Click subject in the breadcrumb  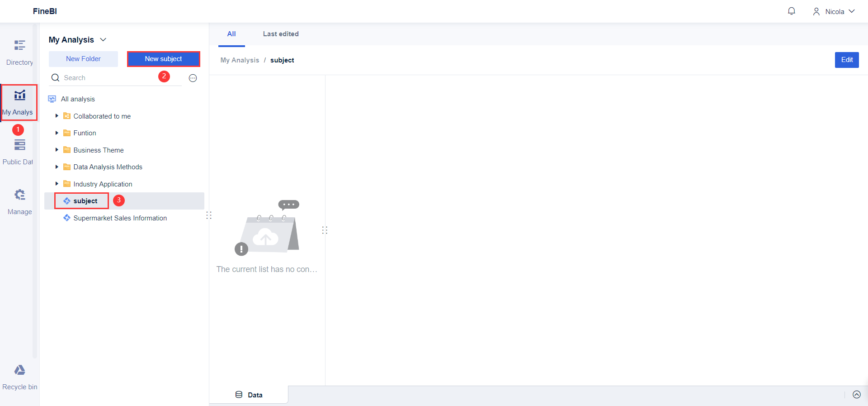click(282, 60)
